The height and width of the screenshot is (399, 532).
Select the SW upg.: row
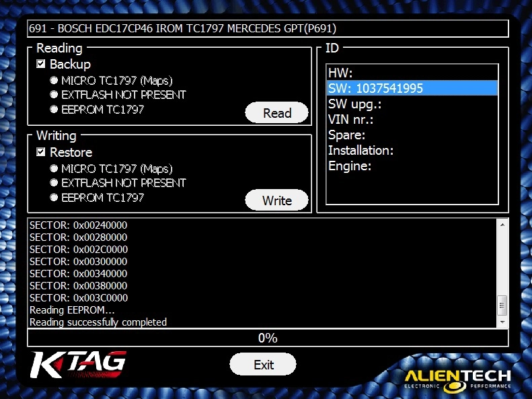(x=412, y=104)
